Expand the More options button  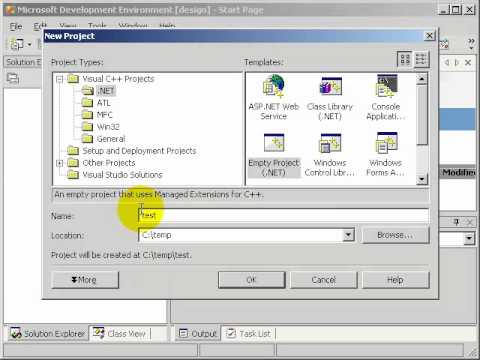[85, 280]
